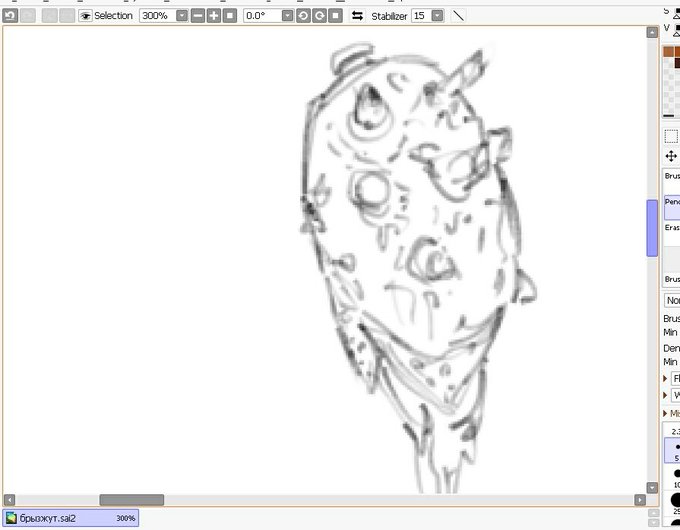This screenshot has width=680, height=530.
Task: Select the Eraser tool
Action: point(672,233)
